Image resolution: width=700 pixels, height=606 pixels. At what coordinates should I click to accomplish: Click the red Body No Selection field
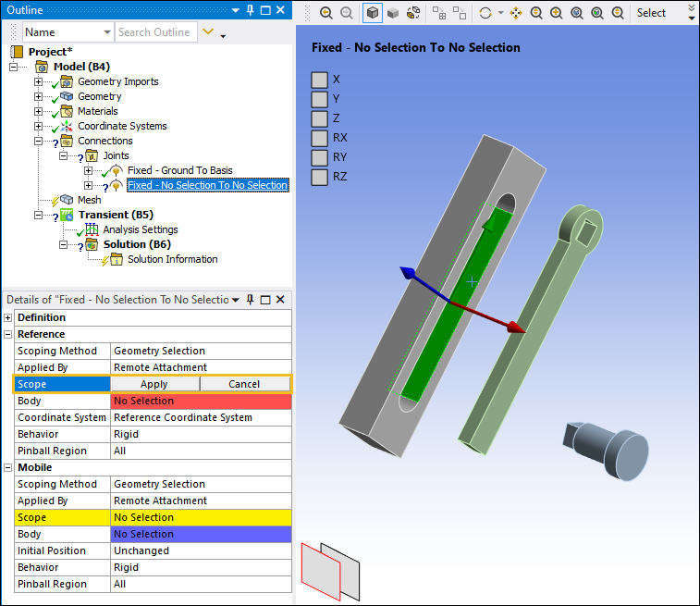point(201,401)
